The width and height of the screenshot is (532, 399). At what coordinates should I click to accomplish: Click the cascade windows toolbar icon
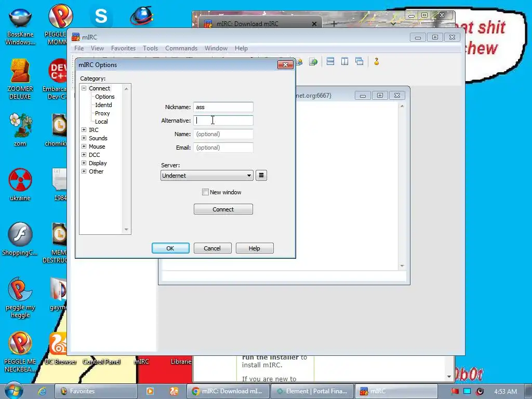click(x=359, y=61)
